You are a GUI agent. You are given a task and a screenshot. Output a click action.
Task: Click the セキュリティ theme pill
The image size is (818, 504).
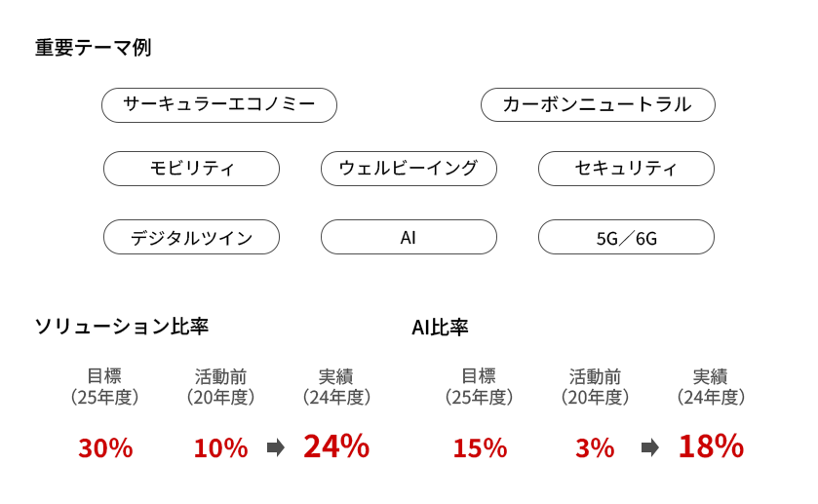click(x=626, y=169)
